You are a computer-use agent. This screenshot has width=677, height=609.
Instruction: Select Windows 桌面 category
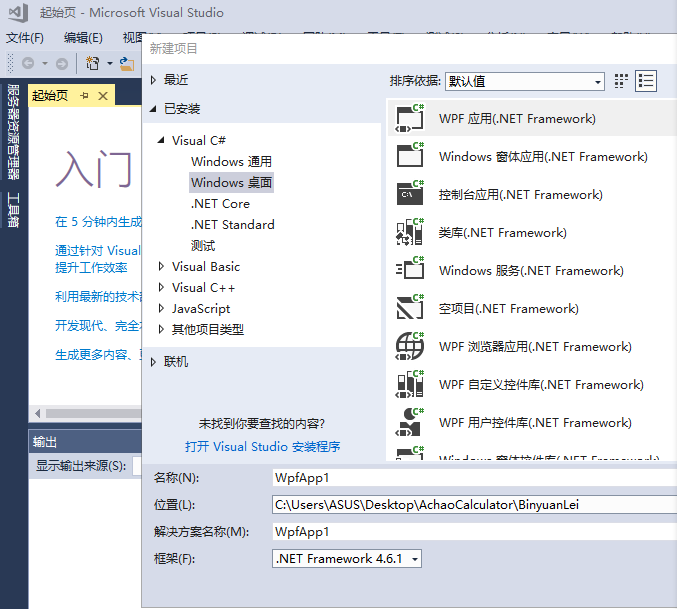pos(231,183)
